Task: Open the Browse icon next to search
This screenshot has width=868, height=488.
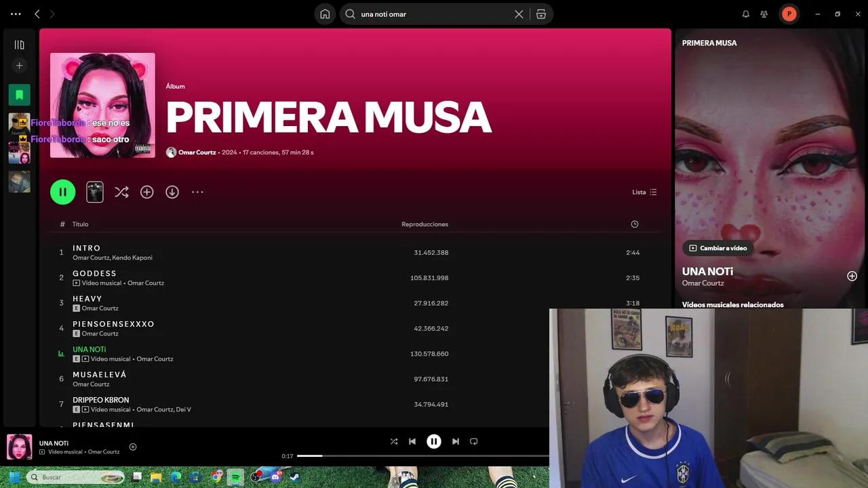Action: click(x=541, y=14)
